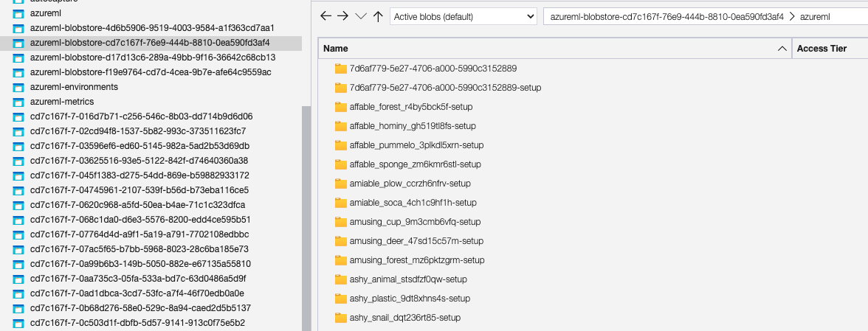Click the left tree panel vertical scrollbar
Screen dimensions: 868x331
tap(306, 218)
